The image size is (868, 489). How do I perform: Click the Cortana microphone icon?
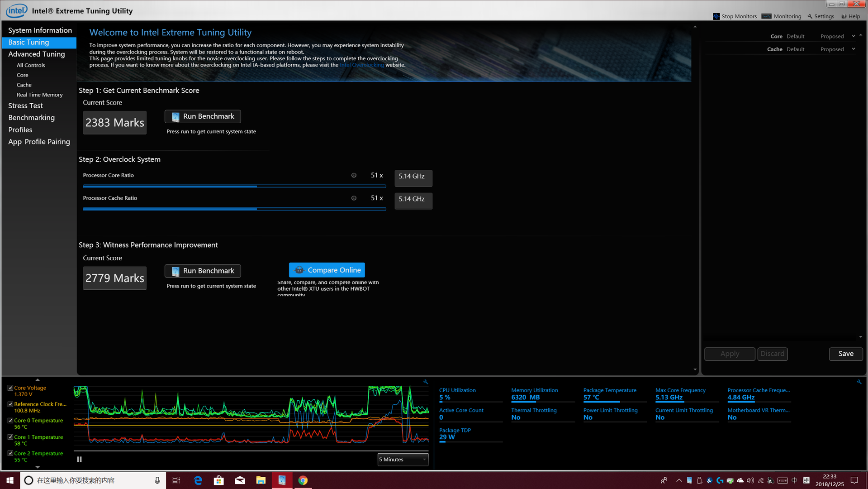[x=157, y=480]
